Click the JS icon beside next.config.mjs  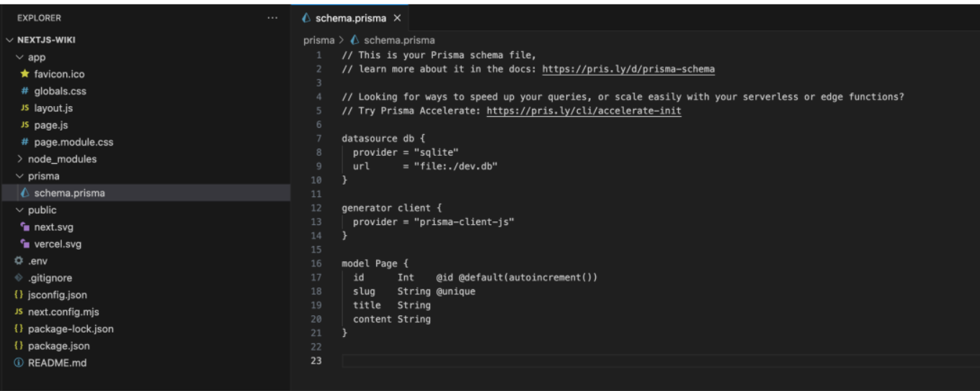click(x=19, y=312)
